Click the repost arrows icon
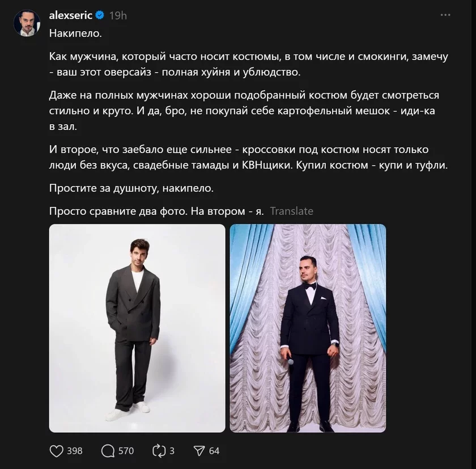 coord(158,451)
